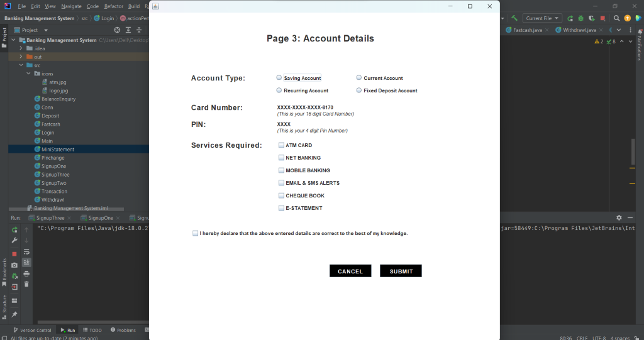Check the MOBILE BANKING checkbox

(281, 170)
